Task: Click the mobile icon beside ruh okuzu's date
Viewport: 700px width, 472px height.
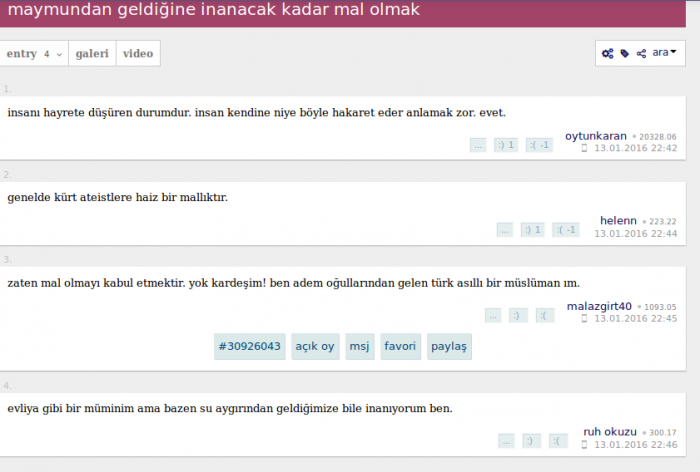Action: click(584, 445)
